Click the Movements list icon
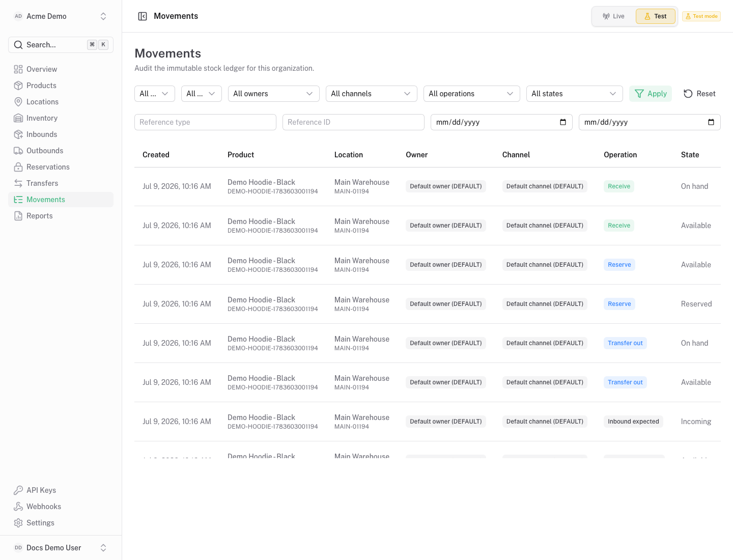The height and width of the screenshot is (560, 733). (18, 200)
